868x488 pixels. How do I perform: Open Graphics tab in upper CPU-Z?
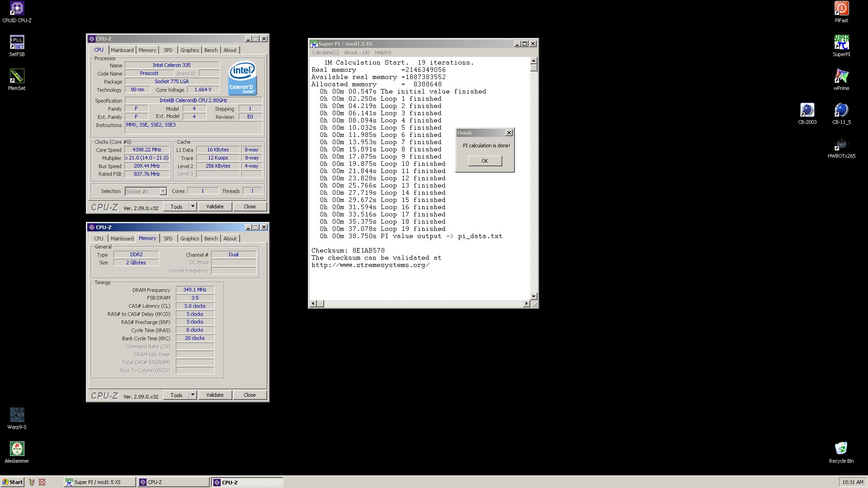(189, 50)
